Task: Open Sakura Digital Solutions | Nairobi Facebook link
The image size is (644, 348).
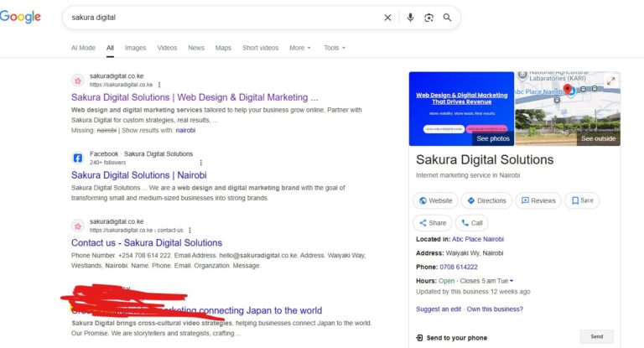Action: (139, 175)
